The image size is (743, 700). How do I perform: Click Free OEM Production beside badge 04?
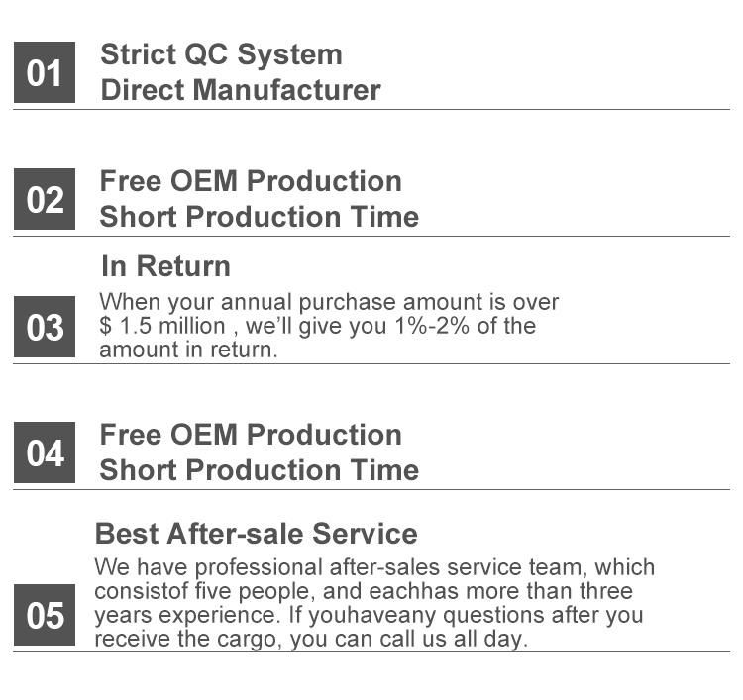click(251, 435)
